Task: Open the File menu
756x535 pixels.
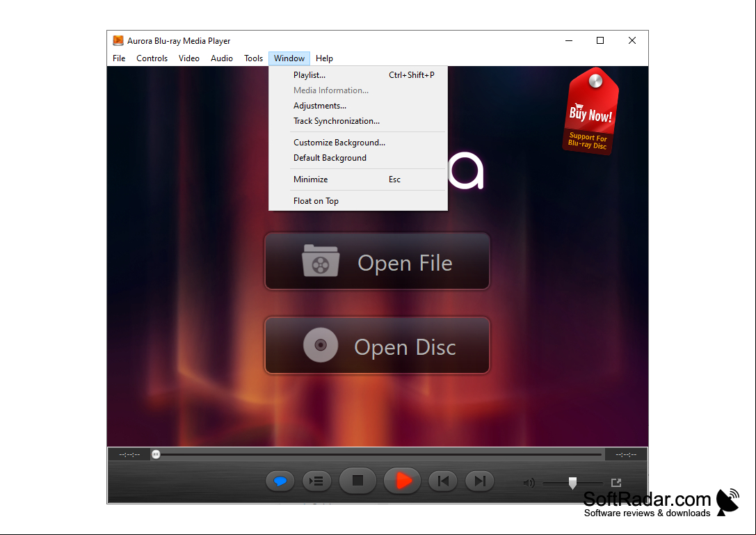Action: [119, 58]
